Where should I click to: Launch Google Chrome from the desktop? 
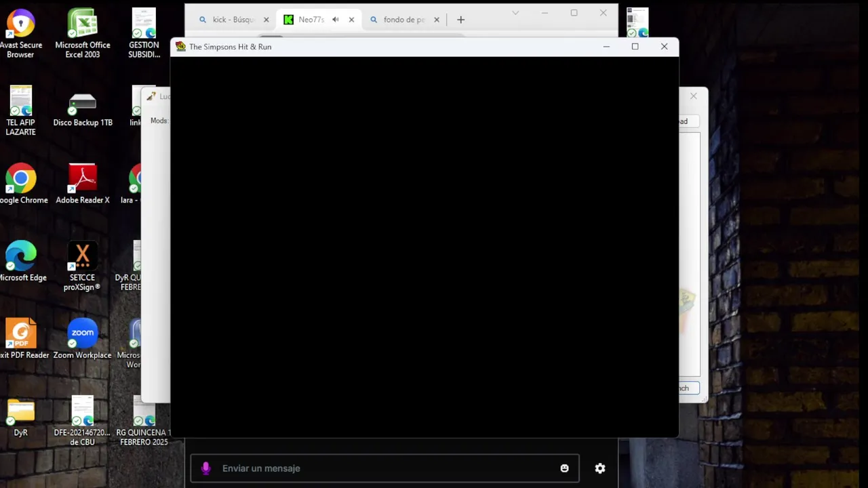coord(21,184)
